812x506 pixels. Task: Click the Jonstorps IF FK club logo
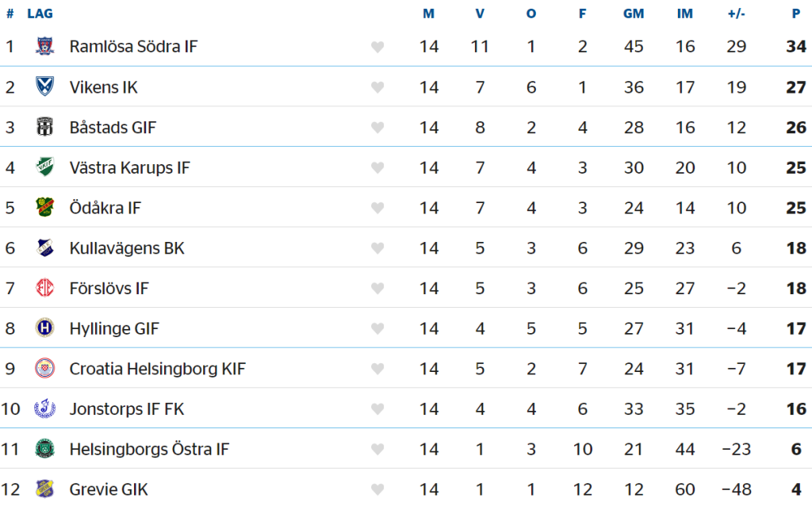[44, 409]
